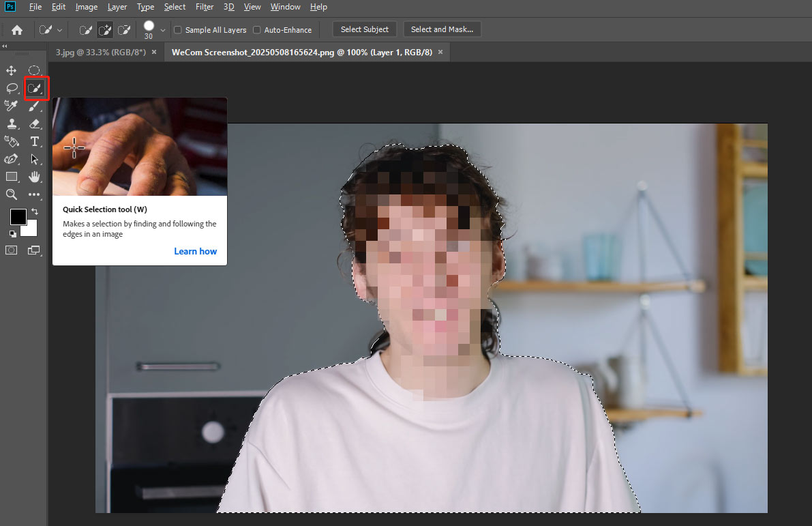Click the Select Subject button

pos(365,29)
